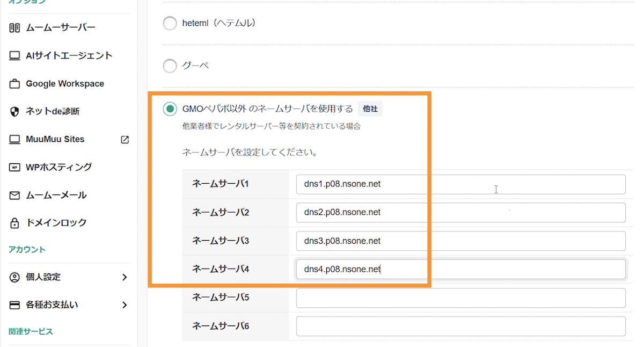
Task: Click 関連サービス section heading
Action: (x=31, y=331)
